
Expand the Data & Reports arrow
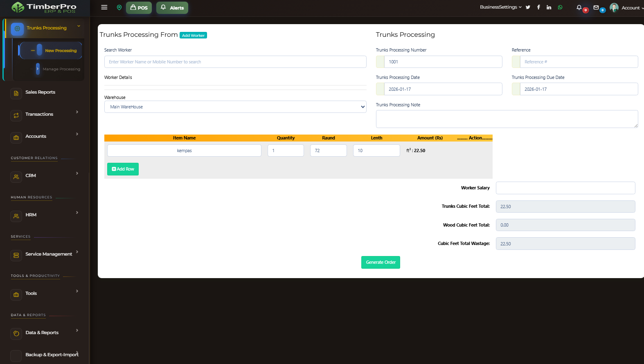coord(77,330)
